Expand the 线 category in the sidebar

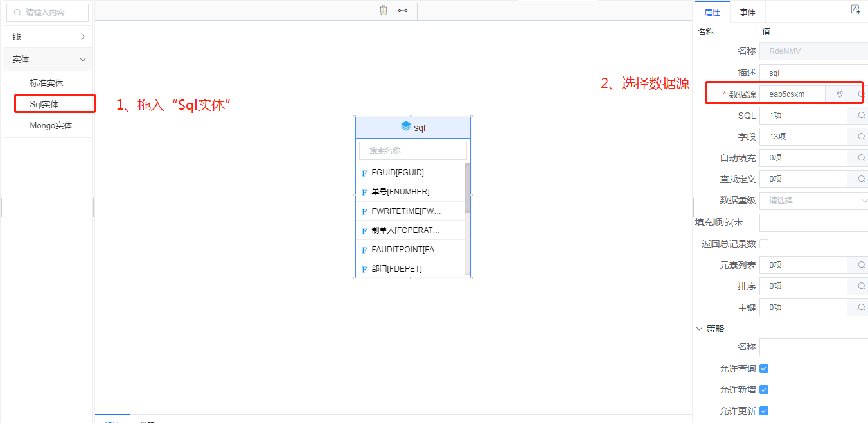(82, 37)
